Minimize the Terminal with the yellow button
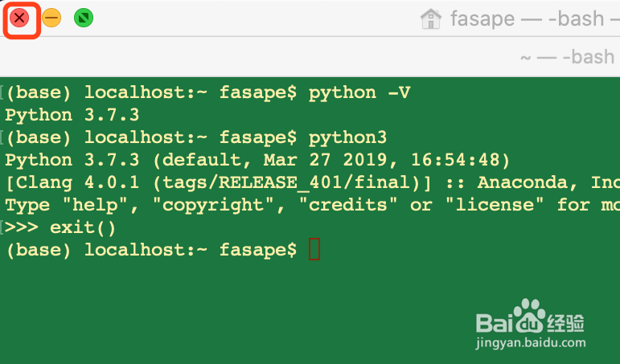 pyautogui.click(x=51, y=18)
